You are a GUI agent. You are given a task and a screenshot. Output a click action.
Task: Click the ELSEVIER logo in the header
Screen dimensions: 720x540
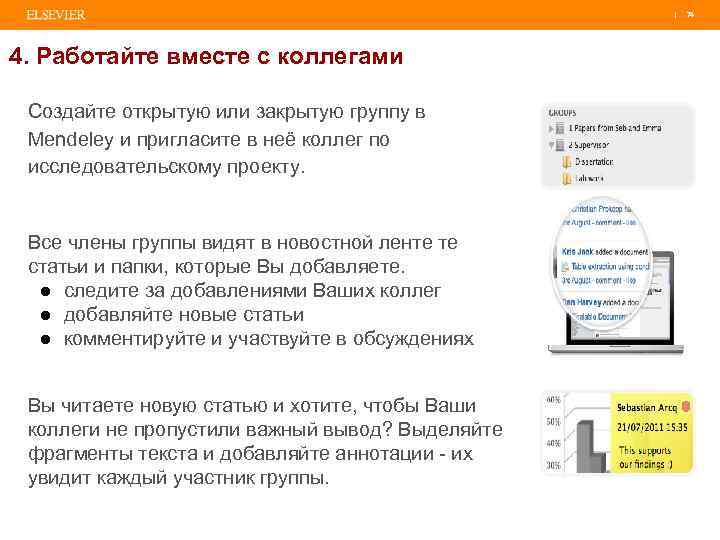pos(56,15)
